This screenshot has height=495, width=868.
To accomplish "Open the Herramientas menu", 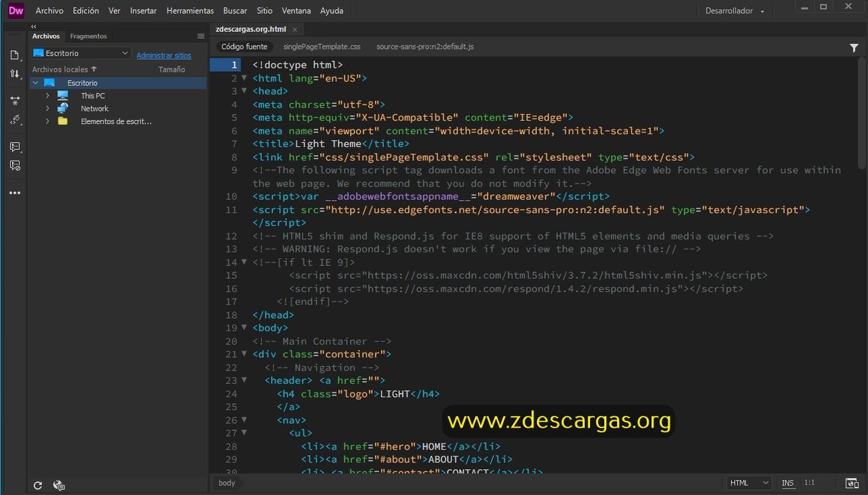I will (x=190, y=11).
